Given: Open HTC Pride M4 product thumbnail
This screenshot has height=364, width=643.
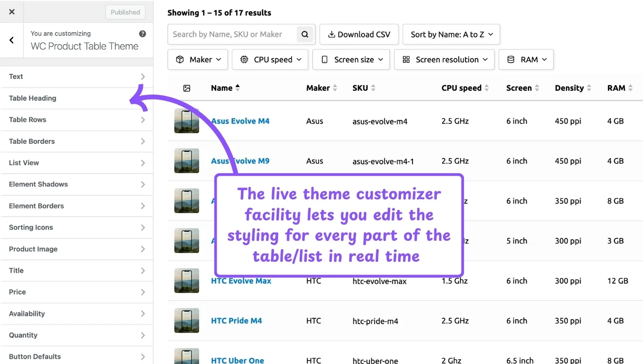Looking at the screenshot, I should [x=187, y=321].
